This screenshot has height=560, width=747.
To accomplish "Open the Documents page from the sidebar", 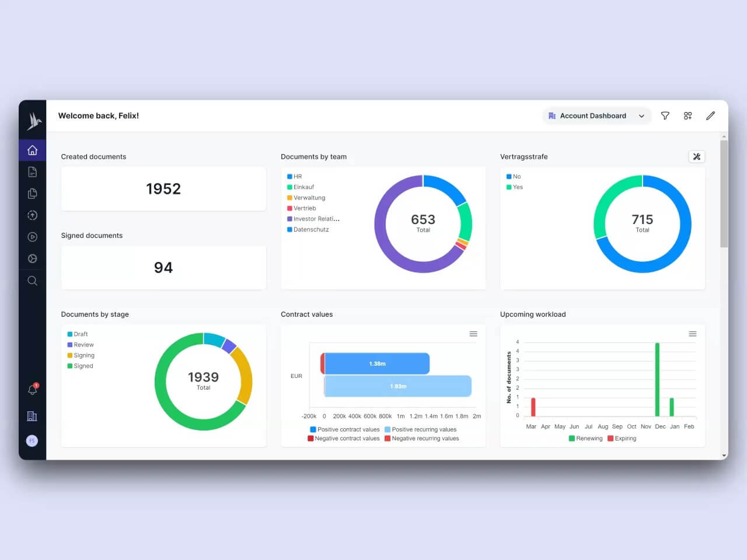I will (x=32, y=171).
